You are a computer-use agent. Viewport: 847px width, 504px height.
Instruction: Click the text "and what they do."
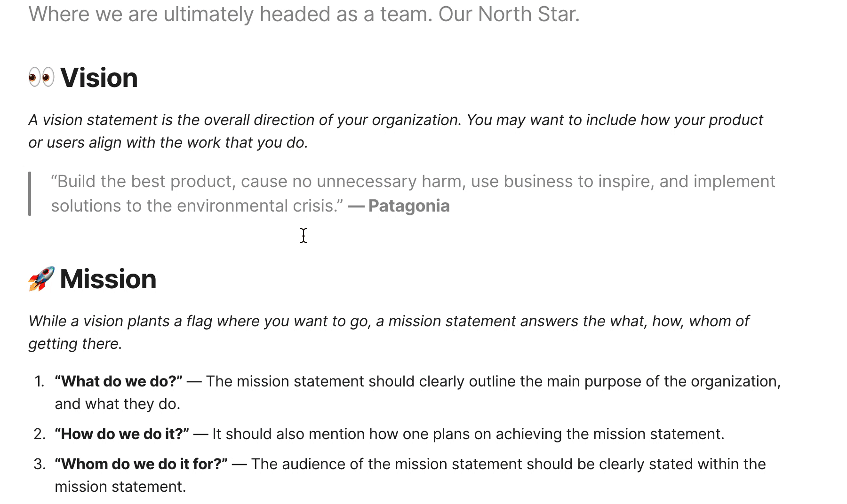[118, 404]
